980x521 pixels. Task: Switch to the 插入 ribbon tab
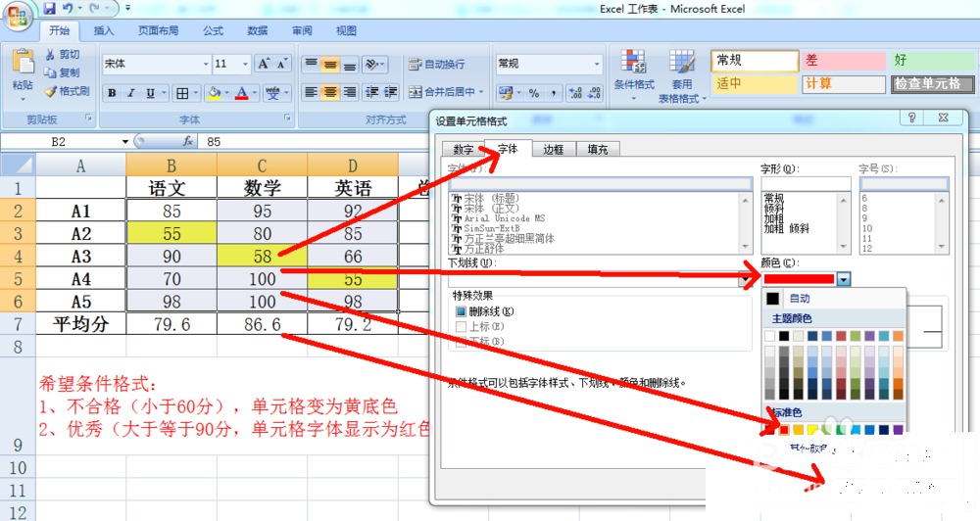tap(104, 30)
